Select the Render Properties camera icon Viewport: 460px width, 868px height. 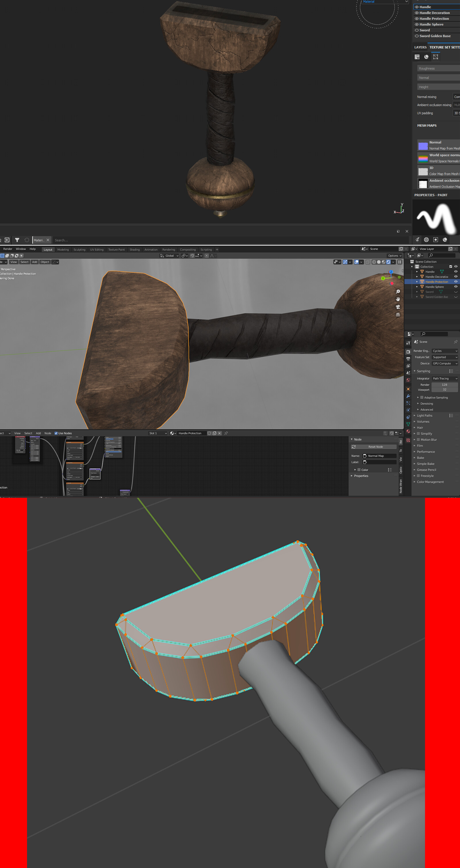pos(408,352)
